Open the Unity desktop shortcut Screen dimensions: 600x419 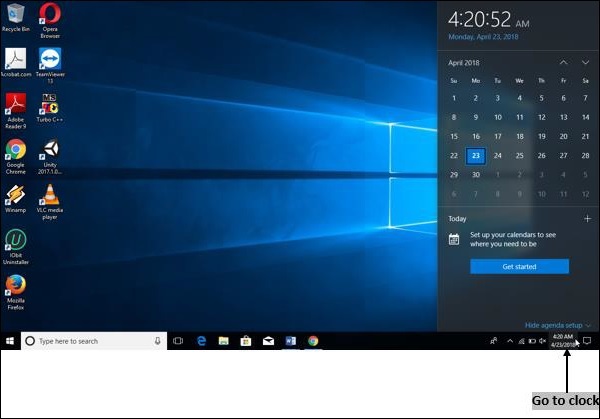coord(49,150)
